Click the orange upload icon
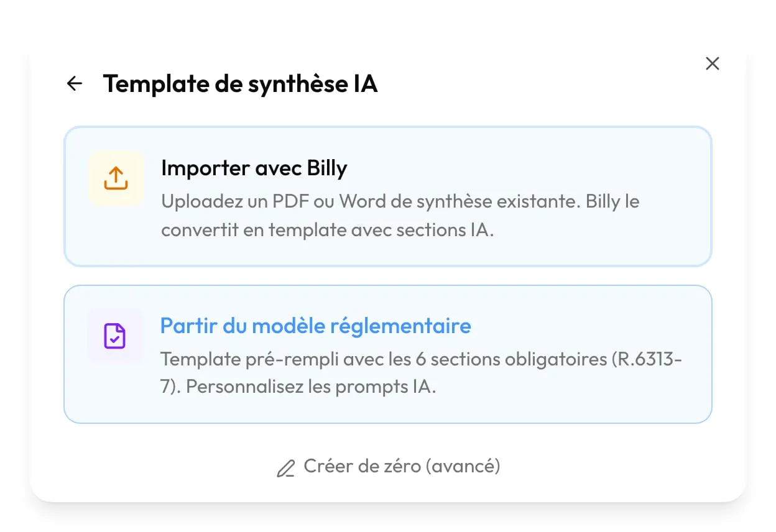The height and width of the screenshot is (532, 776). click(116, 178)
